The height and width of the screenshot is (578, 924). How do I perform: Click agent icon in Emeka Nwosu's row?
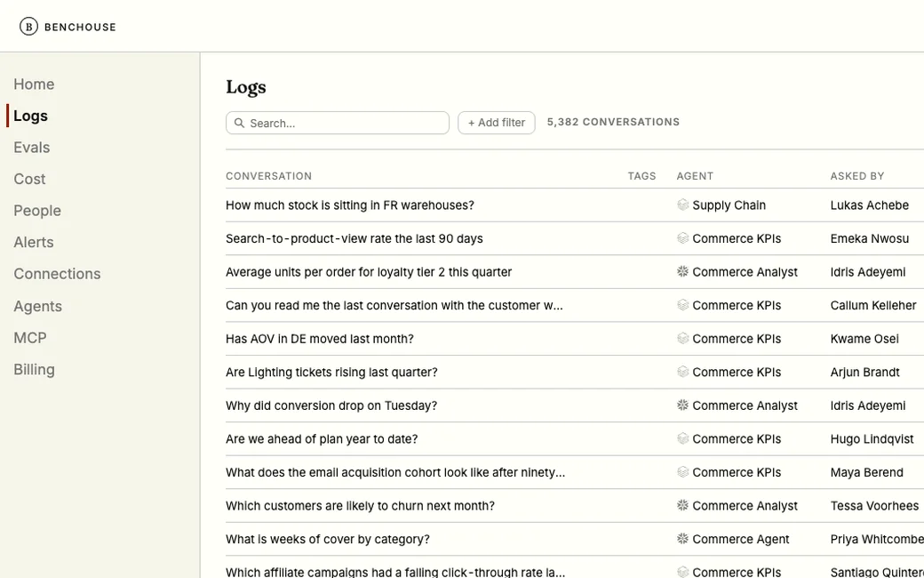pyautogui.click(x=682, y=238)
